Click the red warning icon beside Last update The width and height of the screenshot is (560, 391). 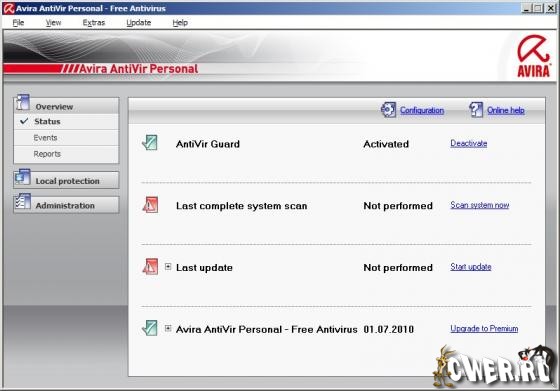[150, 266]
